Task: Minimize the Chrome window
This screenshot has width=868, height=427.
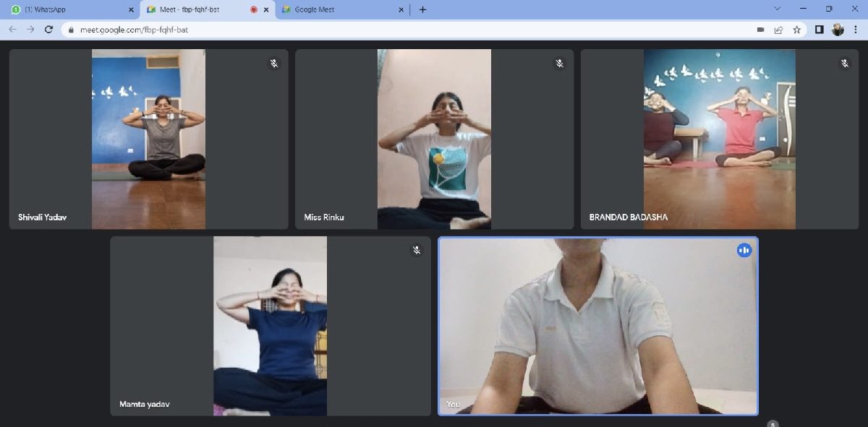Action: (803, 9)
